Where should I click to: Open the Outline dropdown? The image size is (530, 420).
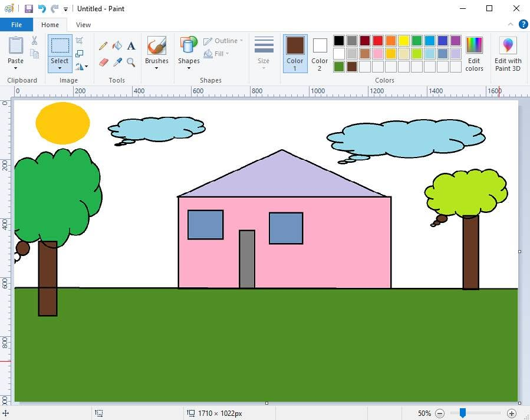(x=223, y=41)
